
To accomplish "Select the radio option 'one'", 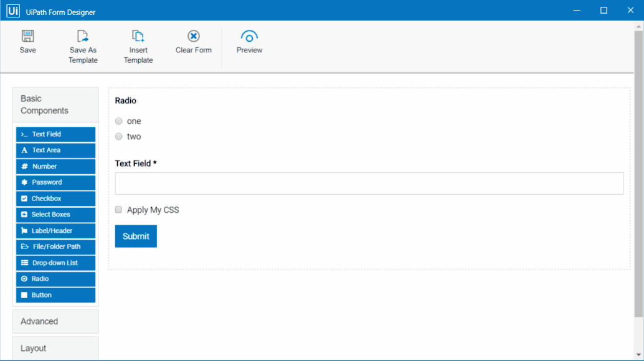I will (x=118, y=121).
